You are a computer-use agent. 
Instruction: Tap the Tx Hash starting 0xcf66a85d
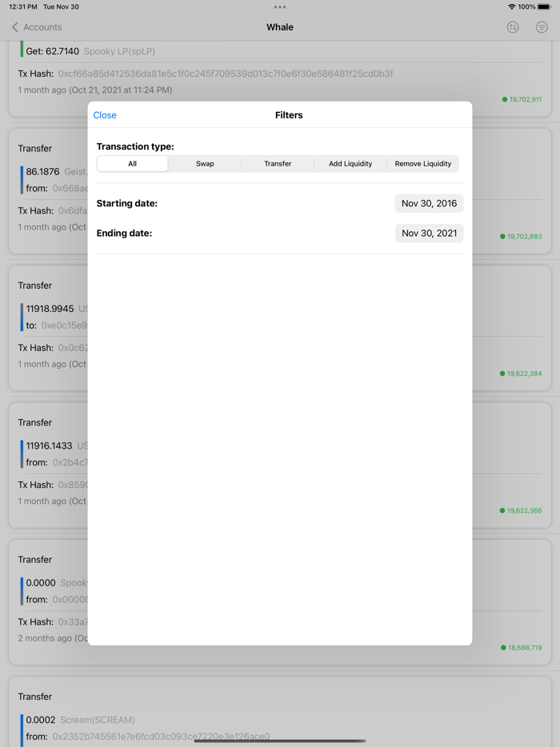click(x=226, y=74)
